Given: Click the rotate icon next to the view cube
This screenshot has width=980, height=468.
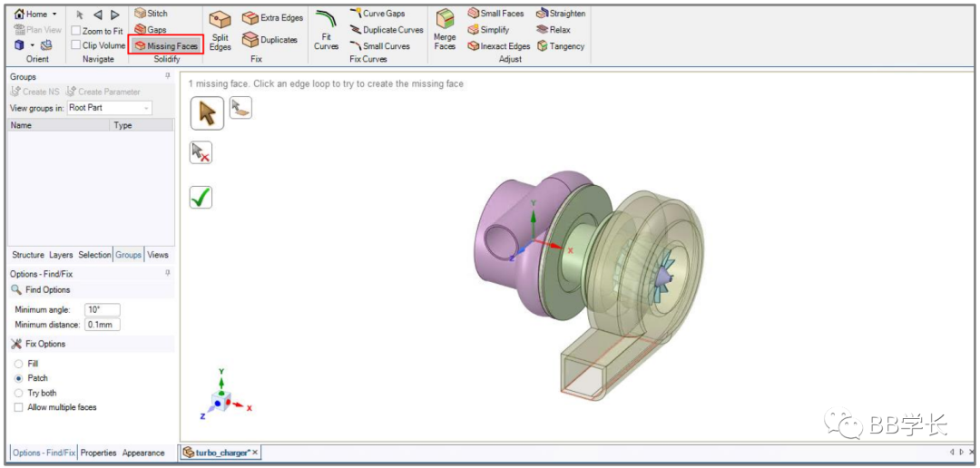Looking at the screenshot, I should (46, 45).
